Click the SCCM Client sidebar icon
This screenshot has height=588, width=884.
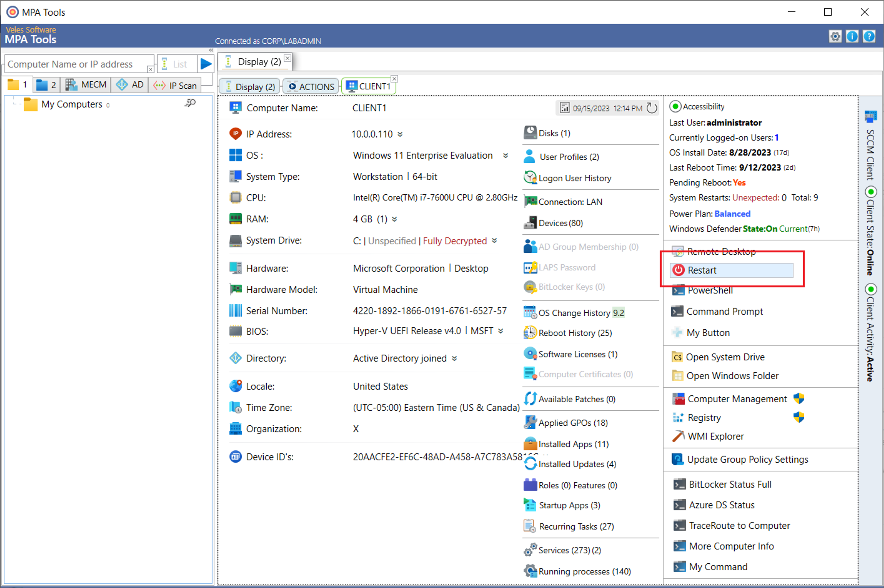pyautogui.click(x=870, y=117)
